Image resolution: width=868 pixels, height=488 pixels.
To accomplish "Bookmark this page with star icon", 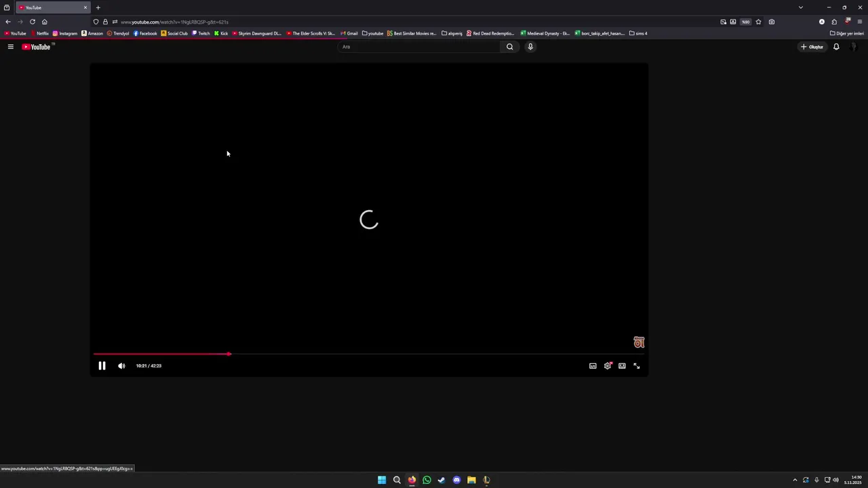I will point(758,22).
